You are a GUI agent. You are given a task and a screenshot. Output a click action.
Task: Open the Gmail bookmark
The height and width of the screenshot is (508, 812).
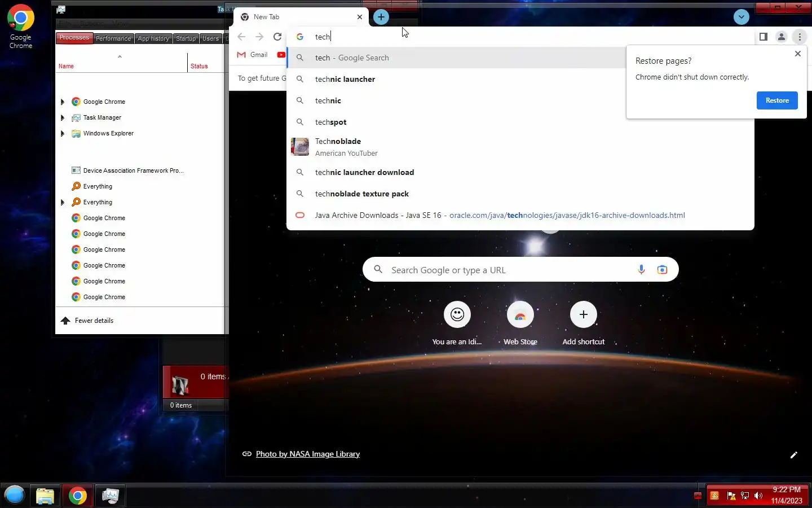pyautogui.click(x=252, y=55)
